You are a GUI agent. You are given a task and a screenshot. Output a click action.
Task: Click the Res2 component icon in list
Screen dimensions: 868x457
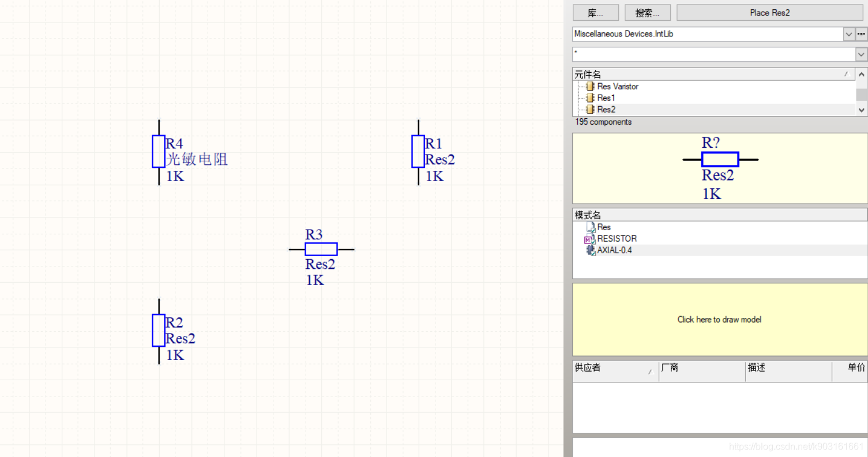590,110
